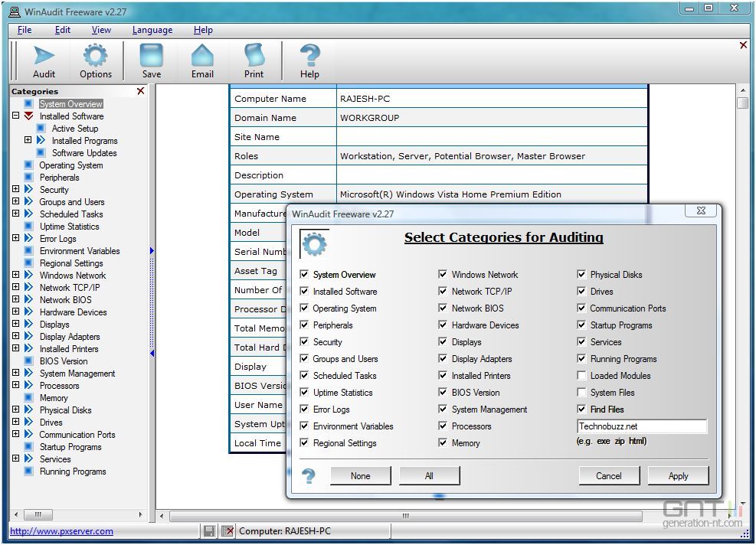
Task: Uncheck the Find Files checkbox
Action: 581,409
